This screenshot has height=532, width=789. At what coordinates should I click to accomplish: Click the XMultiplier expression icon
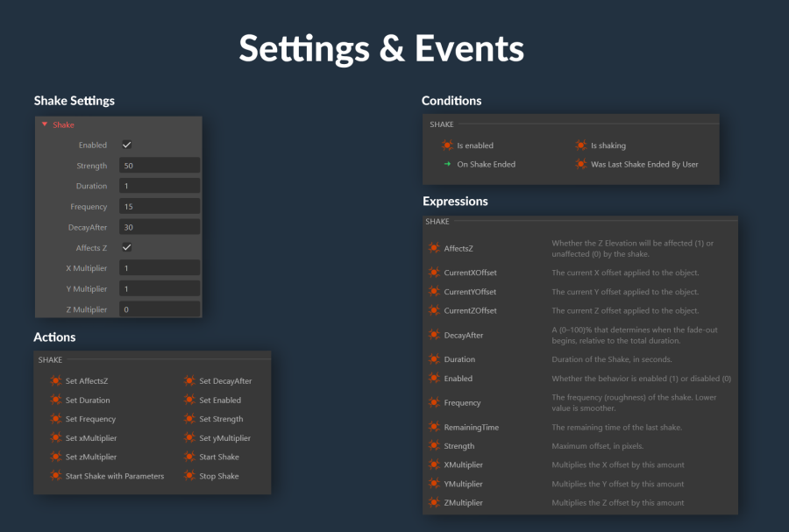[x=434, y=465]
